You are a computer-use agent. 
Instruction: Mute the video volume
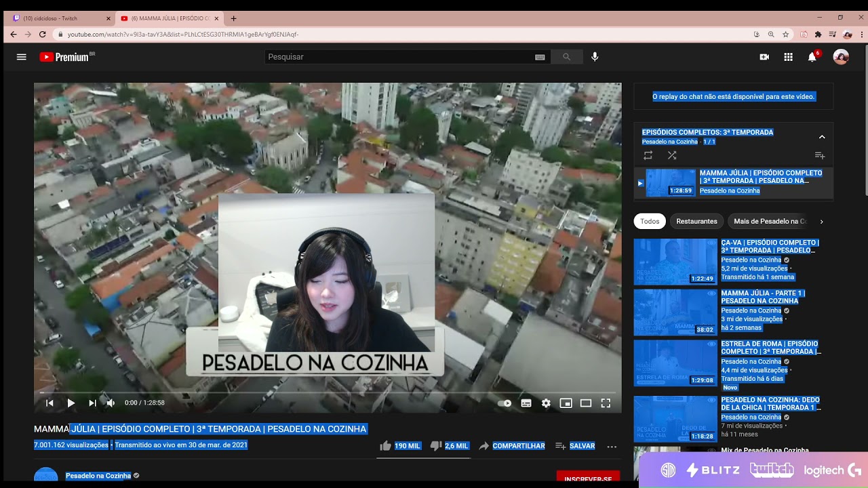click(111, 403)
